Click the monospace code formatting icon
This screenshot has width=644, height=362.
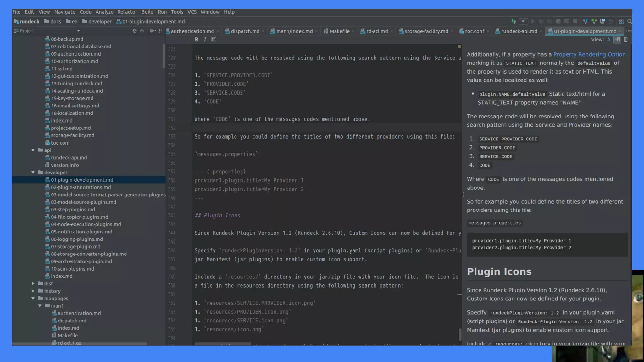(214, 40)
